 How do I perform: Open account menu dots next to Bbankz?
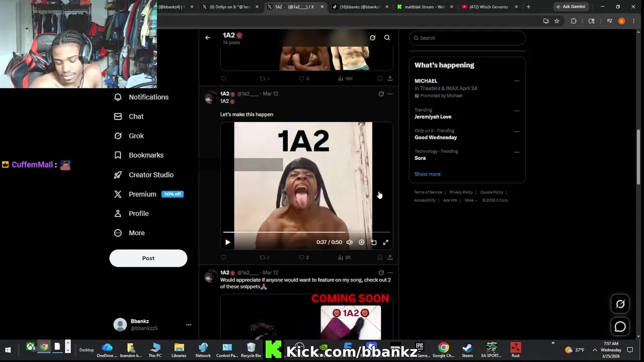189,325
